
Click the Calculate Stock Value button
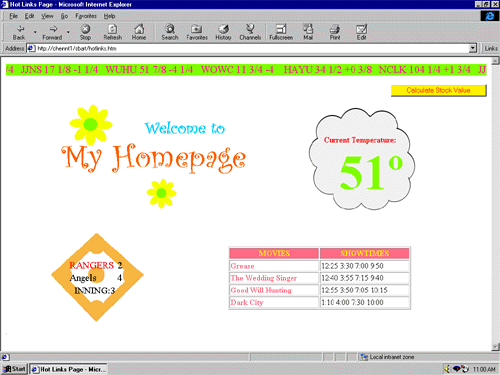click(438, 90)
